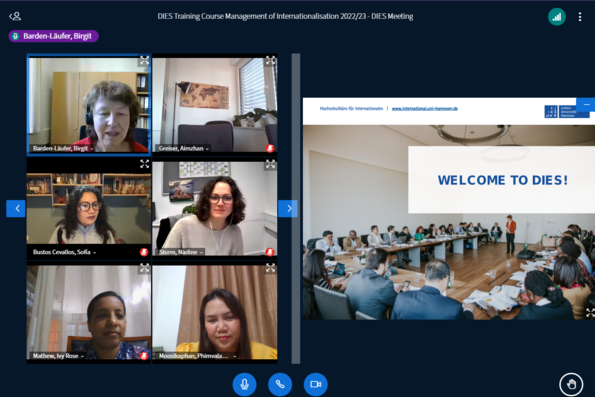This screenshot has height=397, width=595.
Task: Expand Moonsikaphan, Phimvala name dropdown
Action: 197,356
